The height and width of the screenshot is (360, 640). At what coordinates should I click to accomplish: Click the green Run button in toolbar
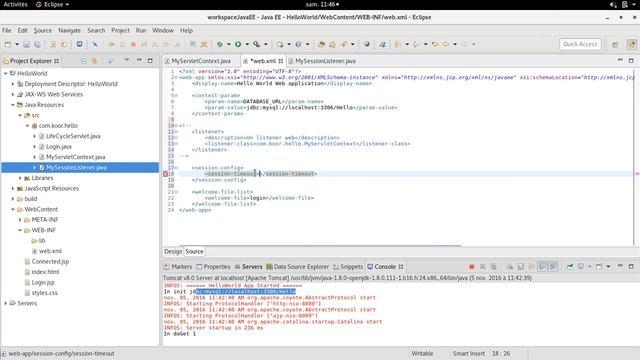point(238,44)
